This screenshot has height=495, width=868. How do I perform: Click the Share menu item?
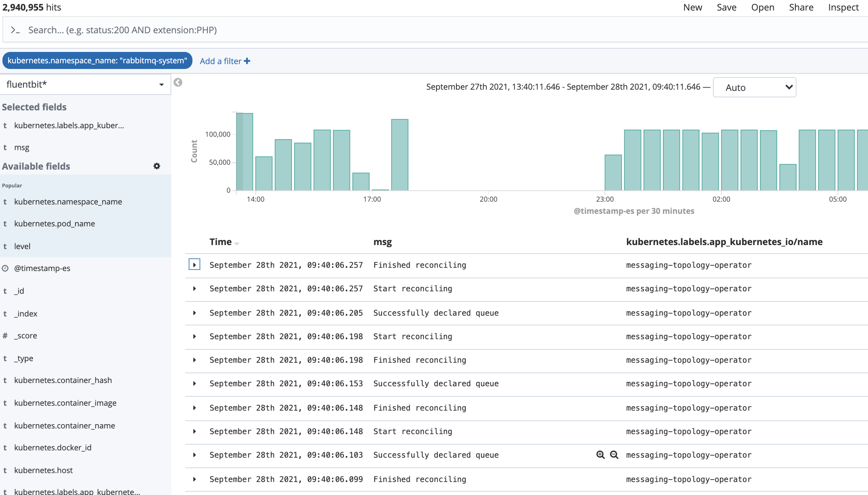(801, 7)
